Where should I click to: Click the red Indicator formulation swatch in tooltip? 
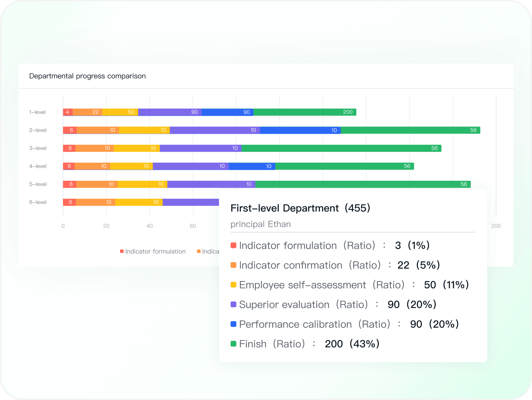(234, 245)
